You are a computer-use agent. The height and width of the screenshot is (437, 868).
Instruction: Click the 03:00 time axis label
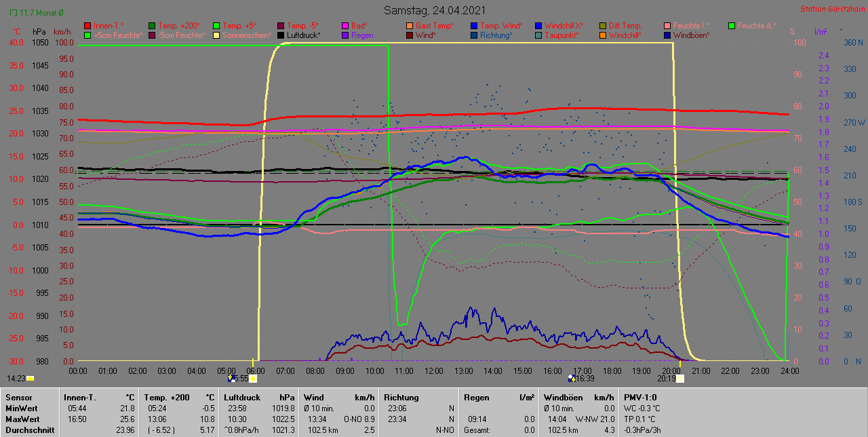[167, 371]
